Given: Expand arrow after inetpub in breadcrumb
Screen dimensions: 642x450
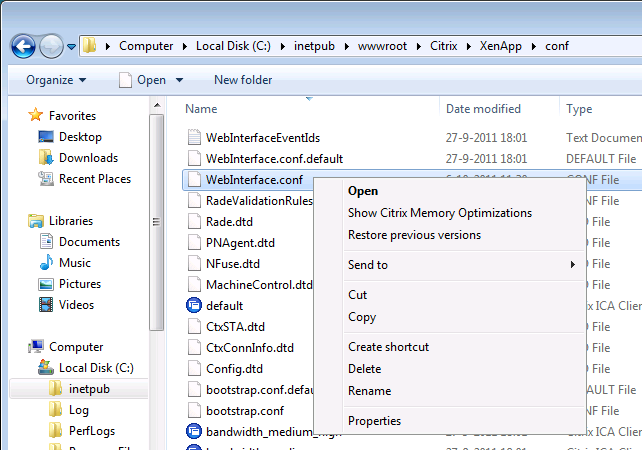Looking at the screenshot, I should pyautogui.click(x=346, y=46).
